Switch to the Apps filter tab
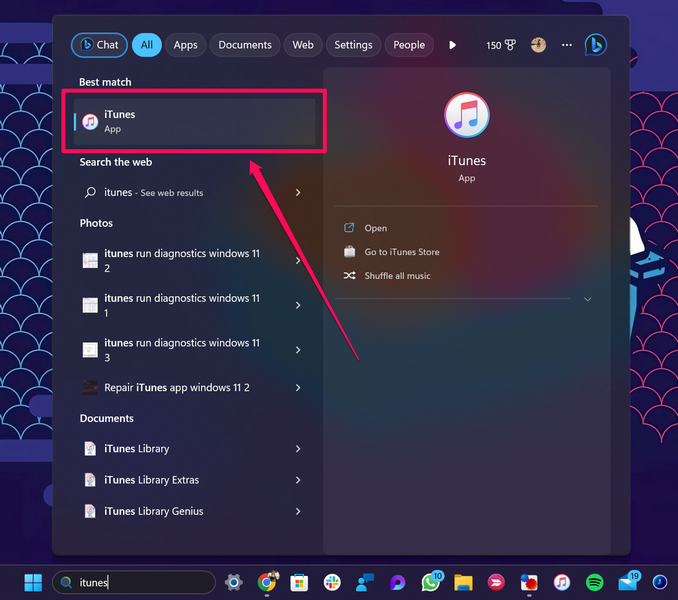678x600 pixels. tap(185, 45)
